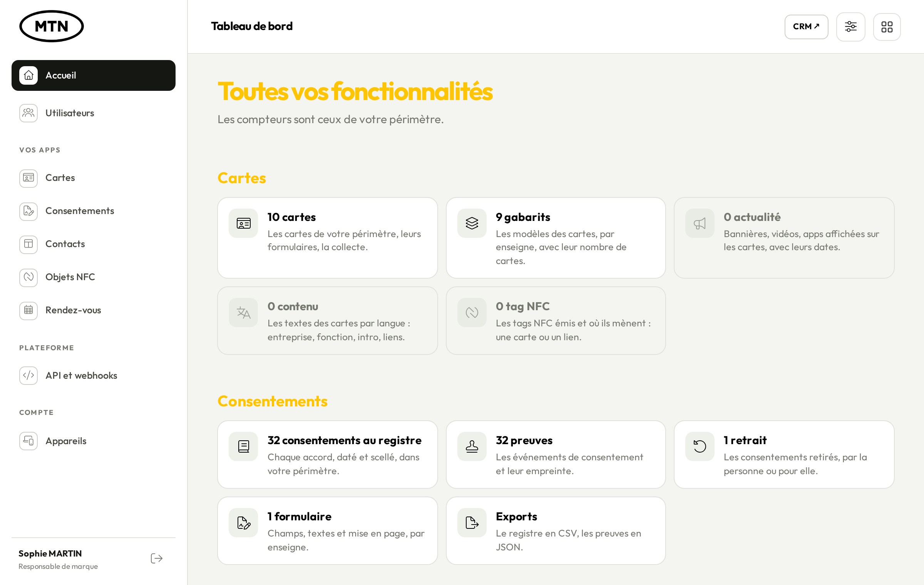Click the book icon on consentements registre card
The height and width of the screenshot is (585, 924).
(x=243, y=446)
